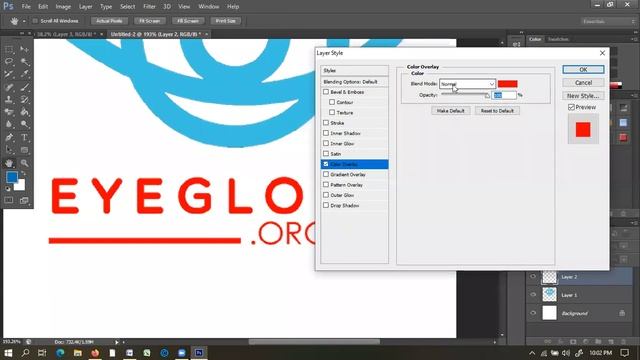Select the Crop tool
640x360 pixels.
(x=9, y=74)
